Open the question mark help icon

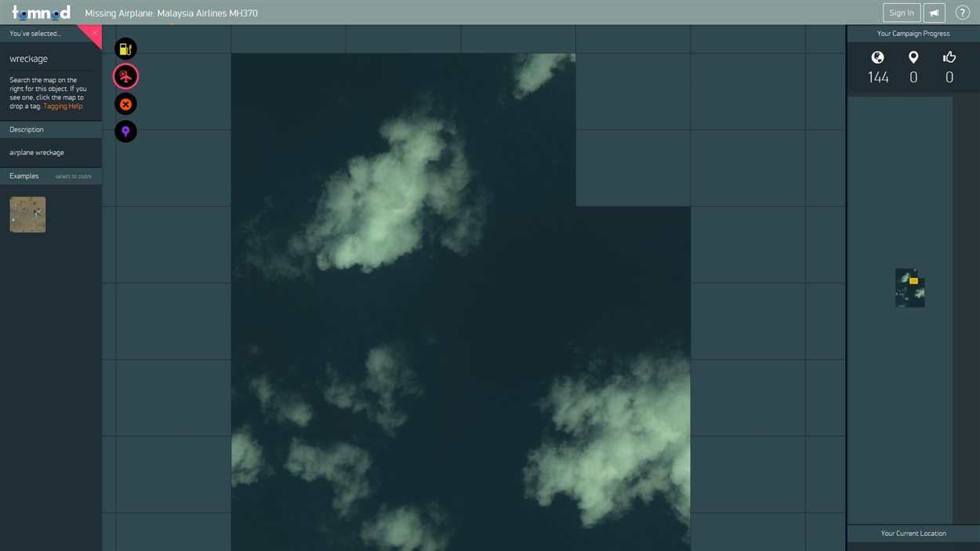pos(963,13)
